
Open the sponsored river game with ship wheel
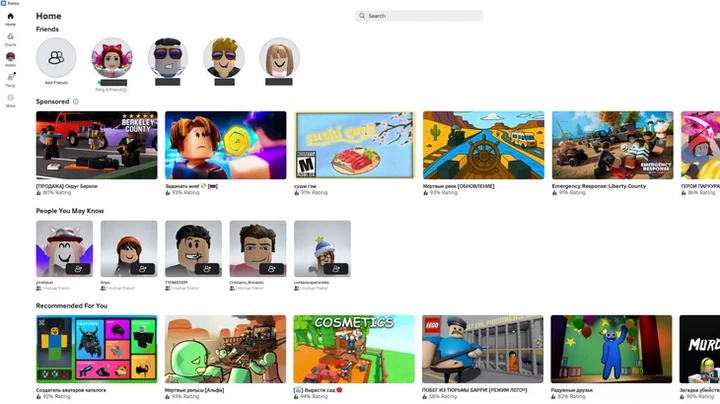point(484,145)
